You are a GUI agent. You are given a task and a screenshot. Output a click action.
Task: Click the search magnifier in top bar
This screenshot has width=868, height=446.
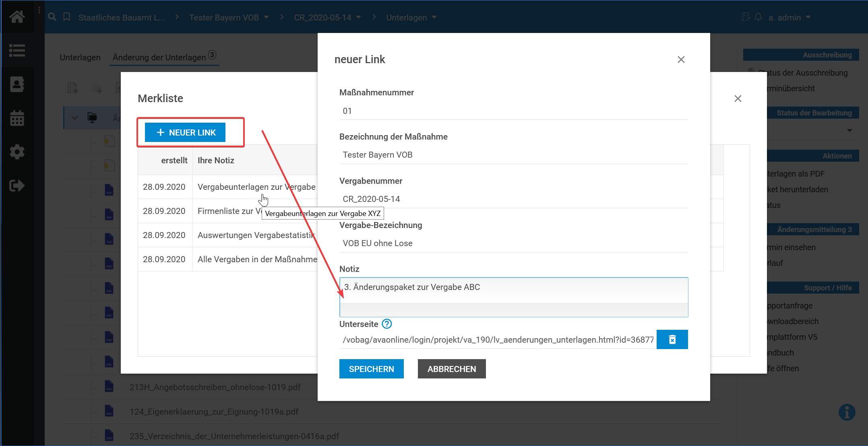[52, 17]
